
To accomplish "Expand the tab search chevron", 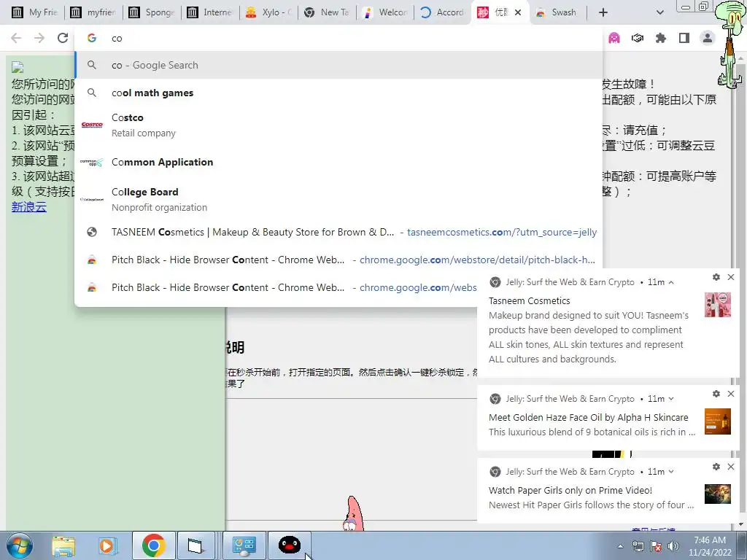I will 659,12.
